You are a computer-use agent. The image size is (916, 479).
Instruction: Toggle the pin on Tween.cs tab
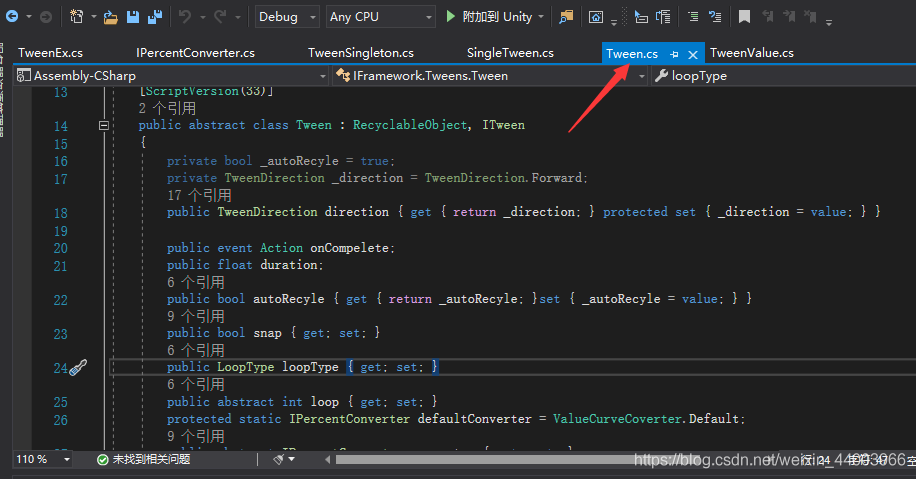click(x=674, y=54)
